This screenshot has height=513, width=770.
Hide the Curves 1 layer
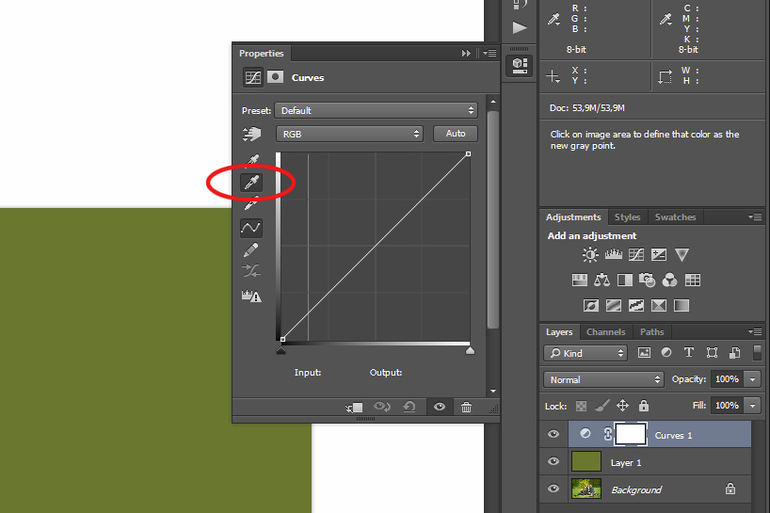click(554, 434)
